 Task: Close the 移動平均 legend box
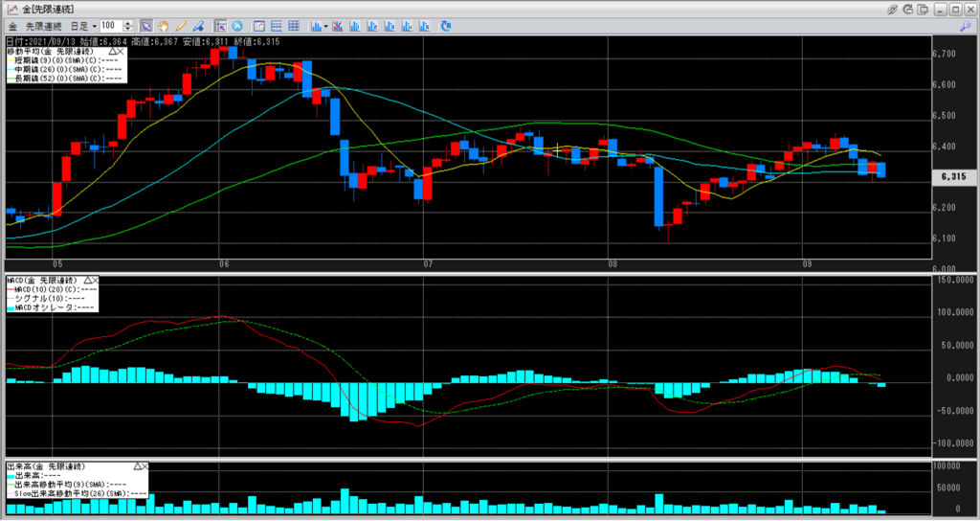(122, 51)
